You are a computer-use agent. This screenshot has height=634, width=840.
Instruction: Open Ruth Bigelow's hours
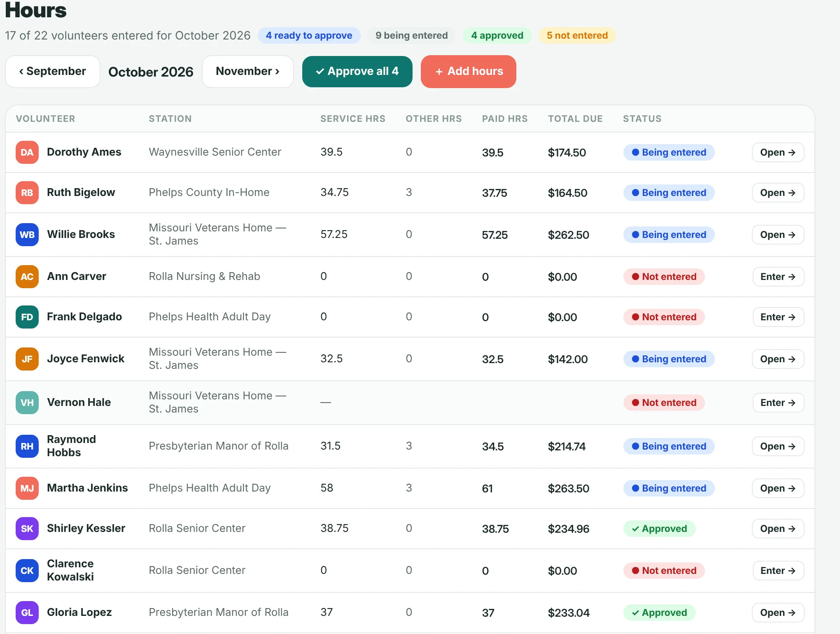pyautogui.click(x=778, y=193)
